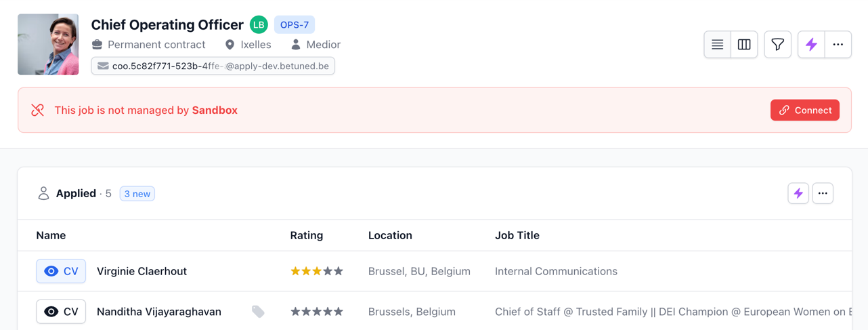Click the job email address field

pos(213,66)
